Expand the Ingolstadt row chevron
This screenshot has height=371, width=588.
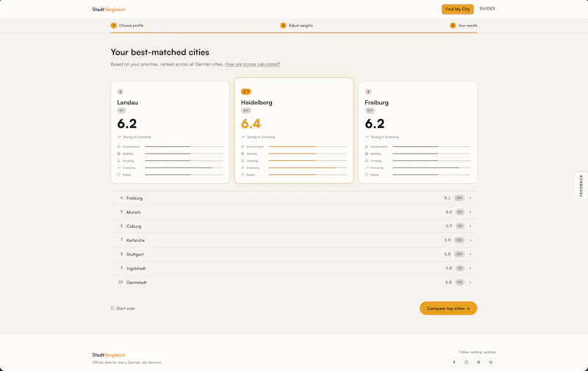(x=470, y=268)
